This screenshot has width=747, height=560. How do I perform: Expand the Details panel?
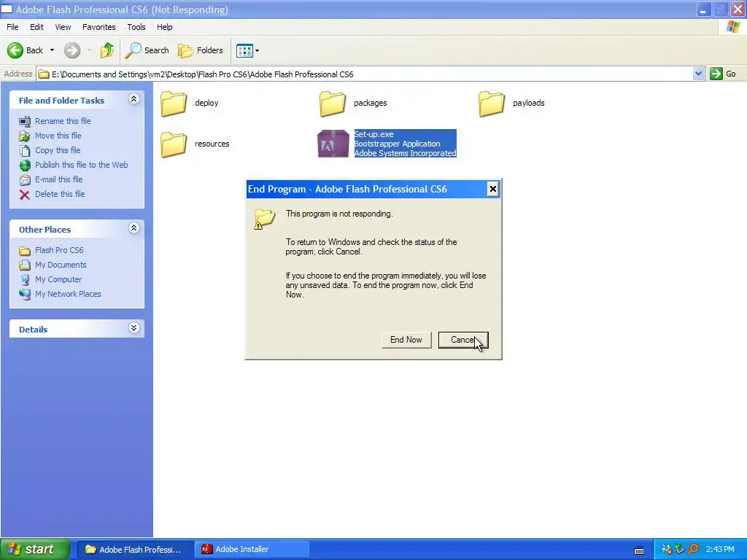[x=134, y=328]
